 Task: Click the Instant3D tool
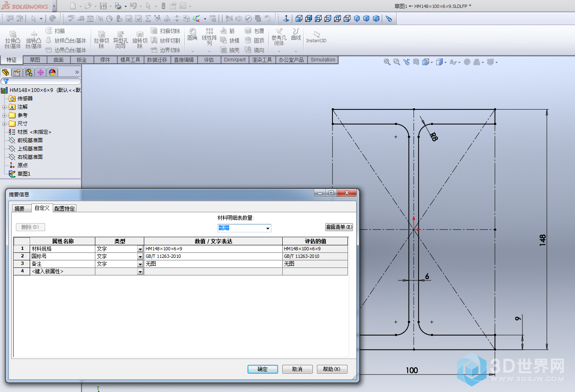(x=316, y=37)
